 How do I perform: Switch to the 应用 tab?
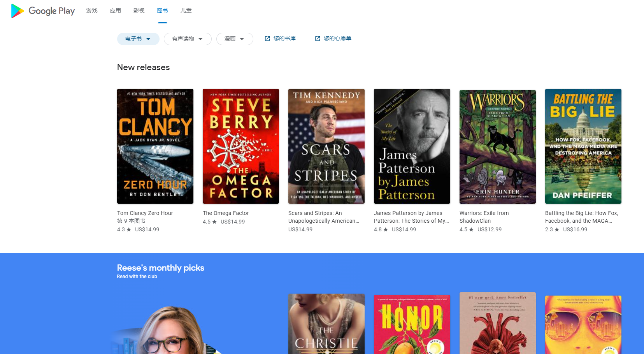(x=116, y=11)
